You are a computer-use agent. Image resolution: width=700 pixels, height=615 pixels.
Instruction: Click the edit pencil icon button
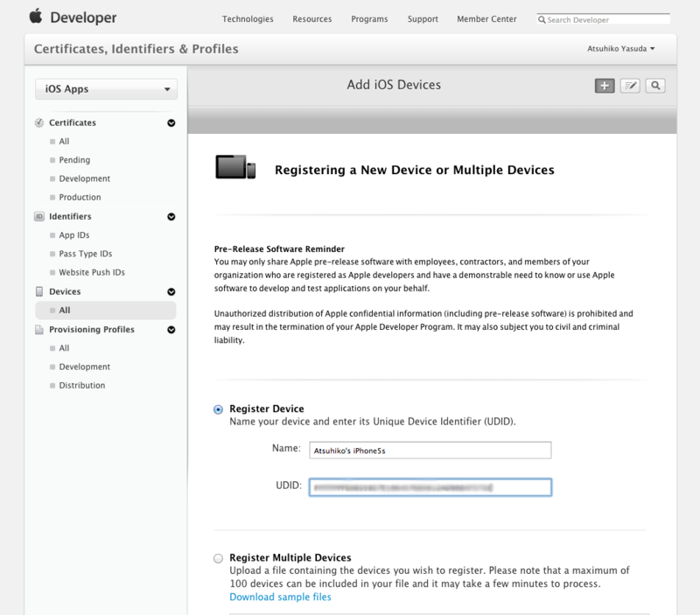point(630,86)
